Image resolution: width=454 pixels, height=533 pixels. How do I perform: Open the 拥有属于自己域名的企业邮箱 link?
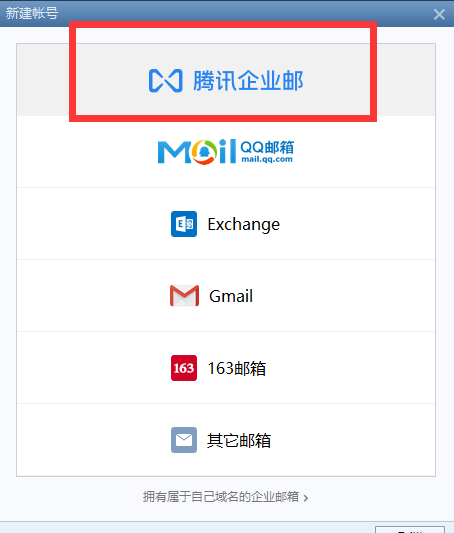pyautogui.click(x=221, y=497)
